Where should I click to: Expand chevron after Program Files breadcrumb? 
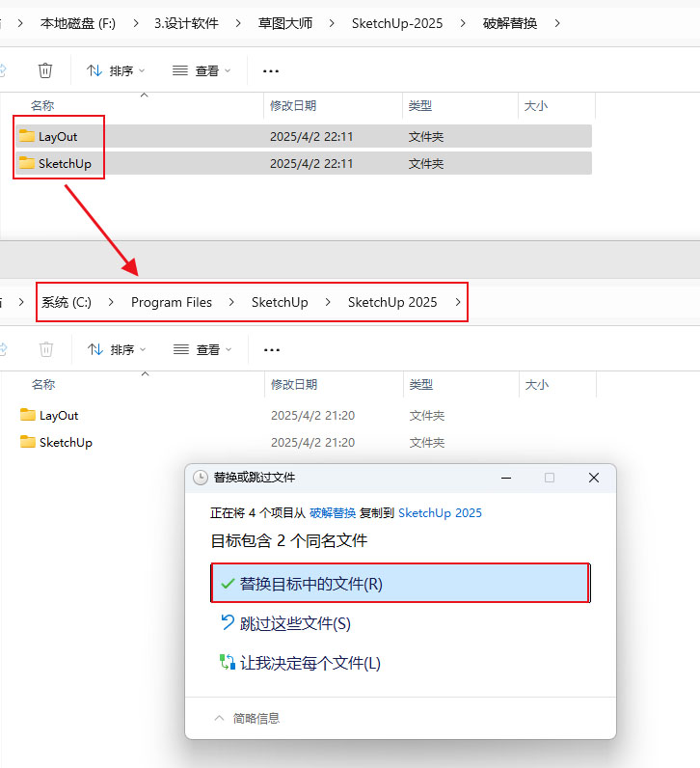click(x=231, y=302)
